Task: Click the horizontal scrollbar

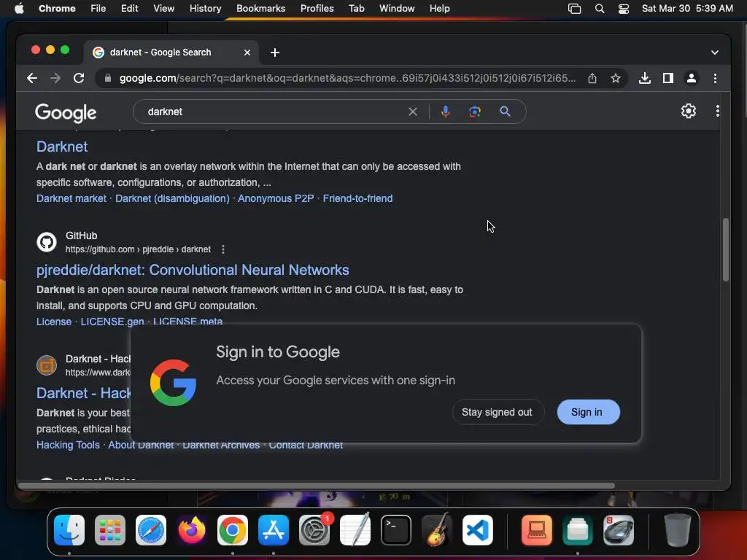Action: click(317, 486)
